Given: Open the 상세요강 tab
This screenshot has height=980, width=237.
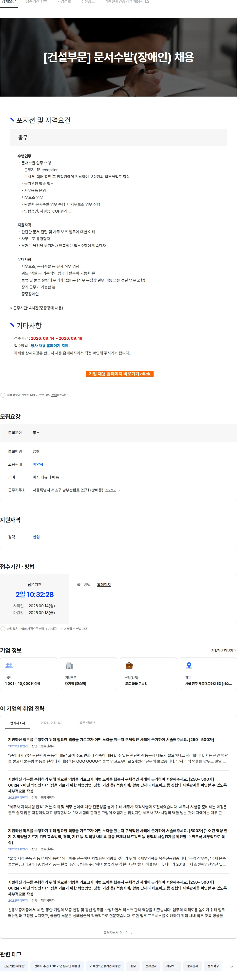Looking at the screenshot, I should click(x=9, y=2).
